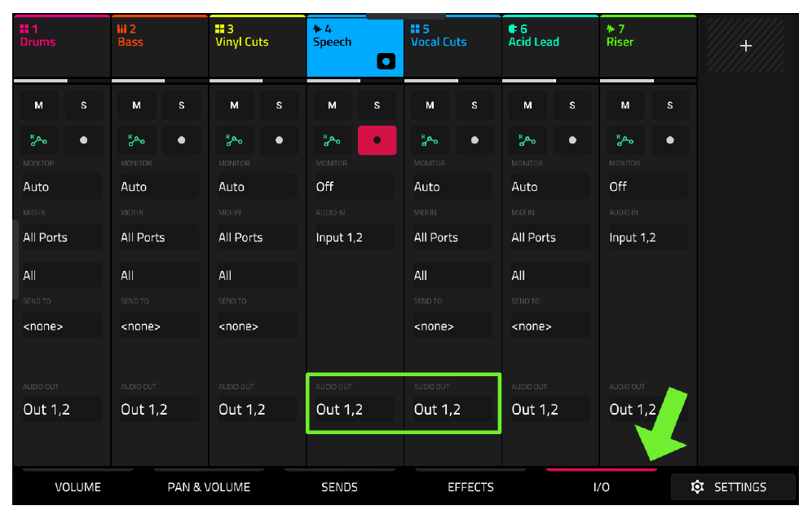Arm record on Riser track

tap(670, 140)
